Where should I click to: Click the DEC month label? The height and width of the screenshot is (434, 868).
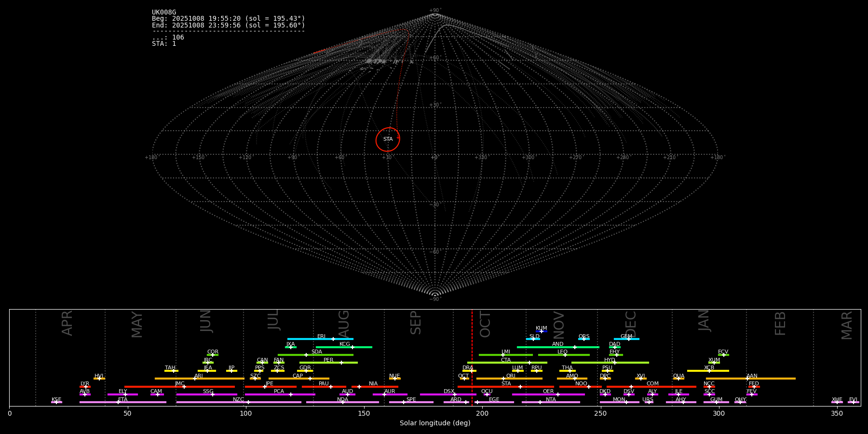[x=631, y=324]
